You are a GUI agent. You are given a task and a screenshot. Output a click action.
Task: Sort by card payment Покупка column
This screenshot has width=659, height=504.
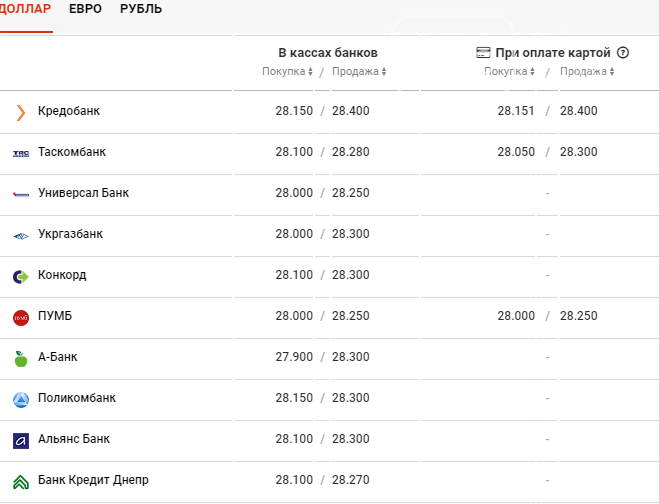pos(509,72)
